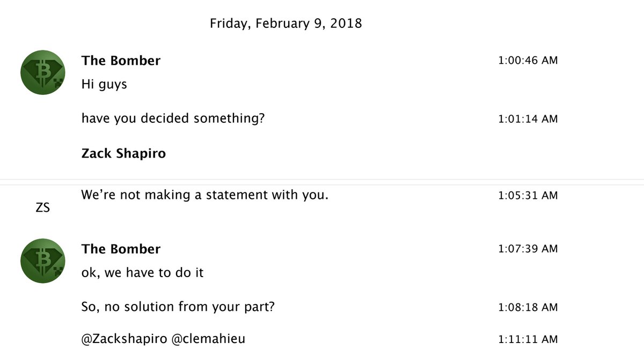Click 'ok, we have to do it' message

pyautogui.click(x=142, y=273)
